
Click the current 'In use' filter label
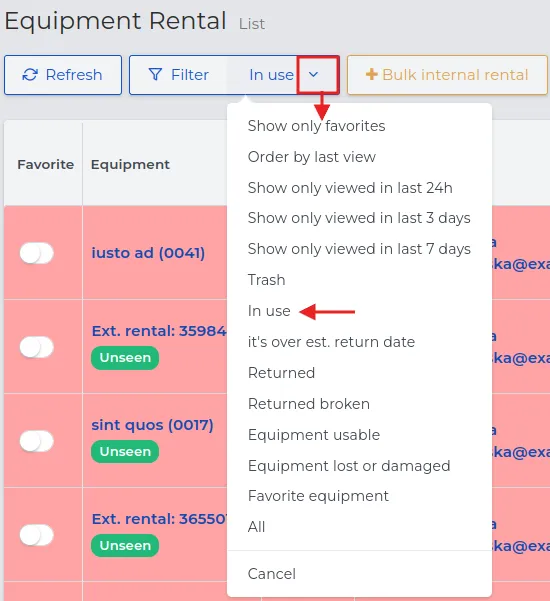[271, 75]
